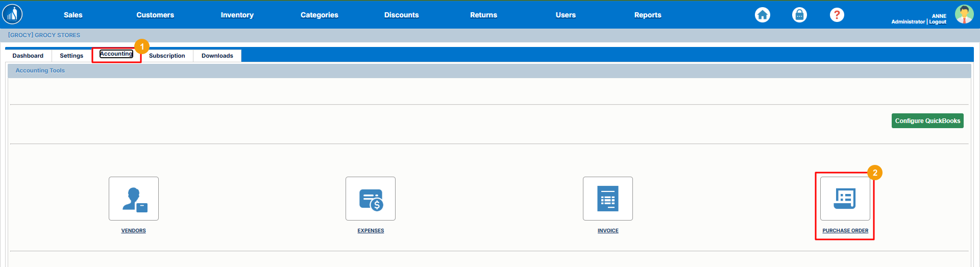Open the Vendors icon tile
This screenshot has height=267, width=980.
point(134,199)
